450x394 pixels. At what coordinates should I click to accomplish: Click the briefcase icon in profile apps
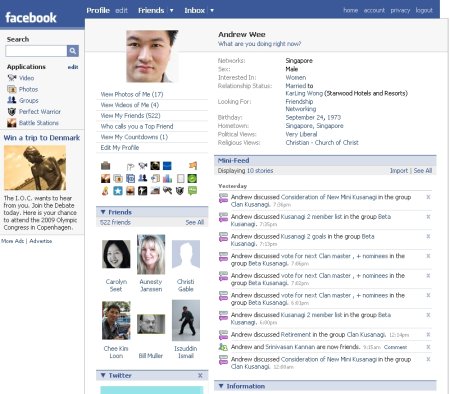[x=106, y=166]
